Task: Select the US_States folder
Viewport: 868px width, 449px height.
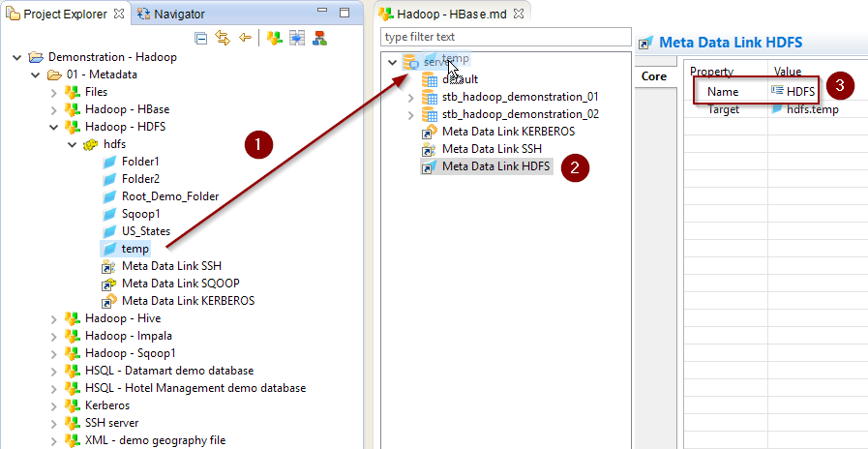Action: [145, 231]
